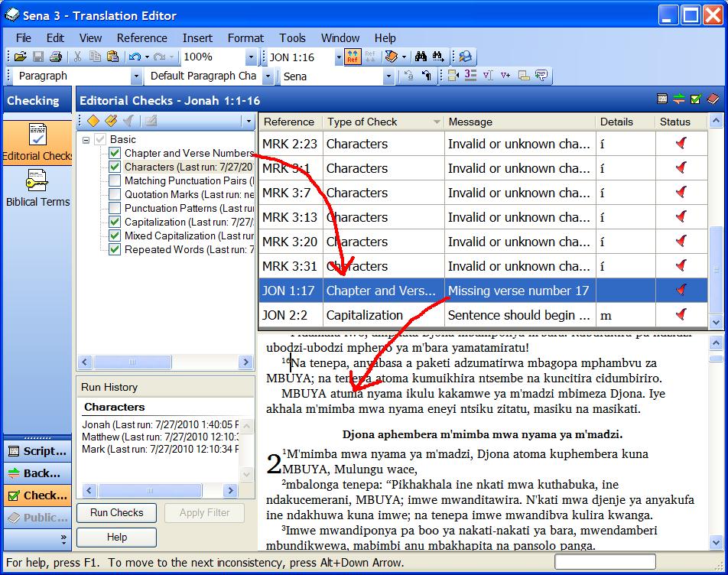Image resolution: width=728 pixels, height=575 pixels.
Task: Uncheck the Mixed Capitalization check
Action: pos(115,236)
